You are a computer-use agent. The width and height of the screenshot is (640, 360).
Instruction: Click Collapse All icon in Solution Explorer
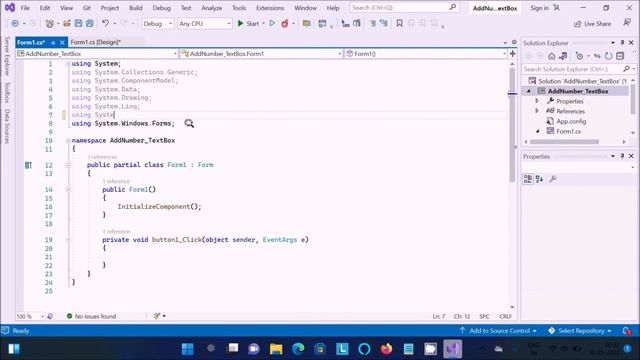tap(620, 56)
